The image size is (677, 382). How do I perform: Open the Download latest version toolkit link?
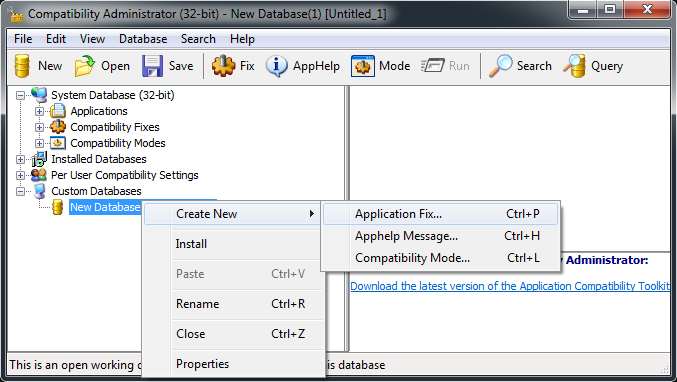coord(510,286)
